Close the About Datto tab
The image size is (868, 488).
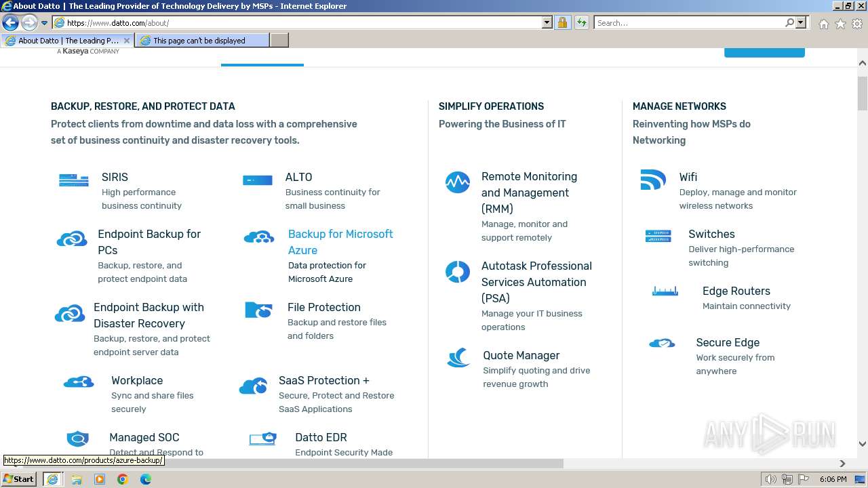127,41
